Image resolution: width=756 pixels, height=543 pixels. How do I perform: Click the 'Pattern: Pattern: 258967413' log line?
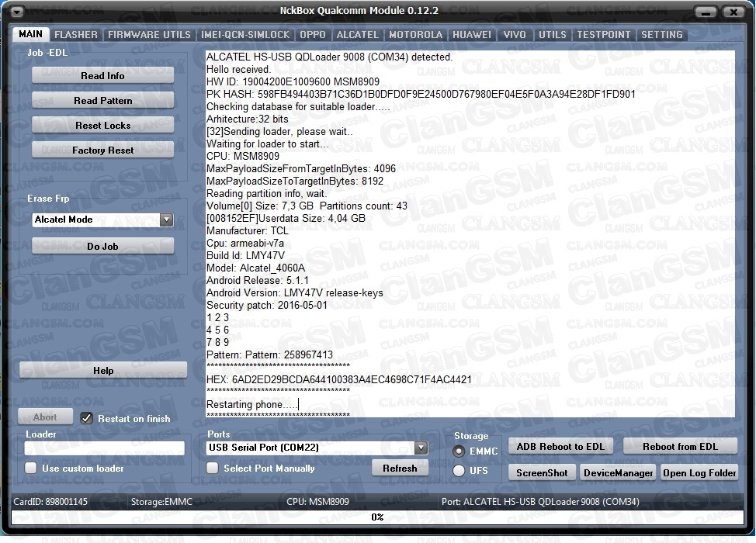[x=269, y=355]
